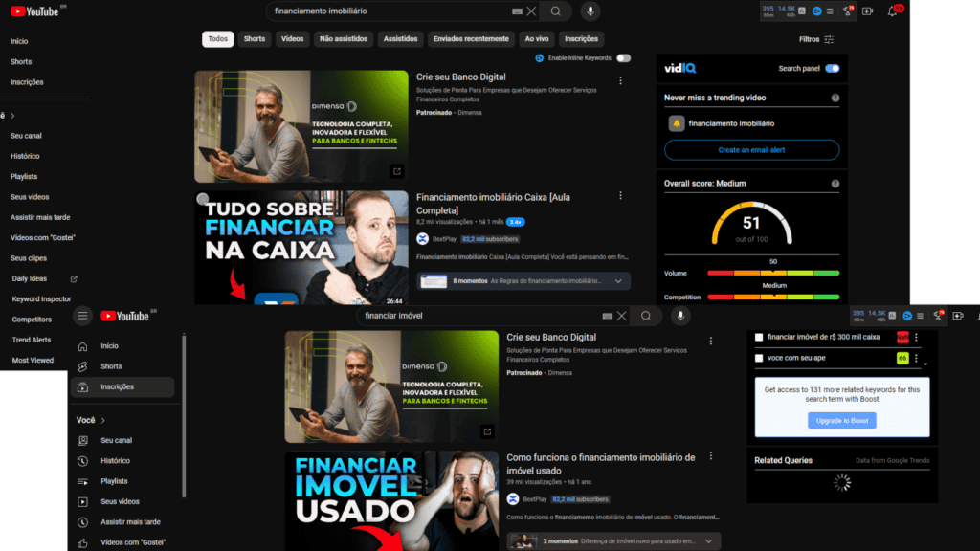This screenshot has width=980, height=551.
Task: Toggle the Enable Inline Keywords switch
Action: pyautogui.click(x=623, y=58)
